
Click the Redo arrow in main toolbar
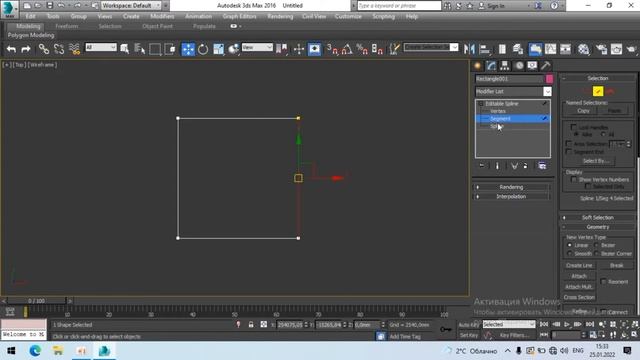click(x=26, y=49)
